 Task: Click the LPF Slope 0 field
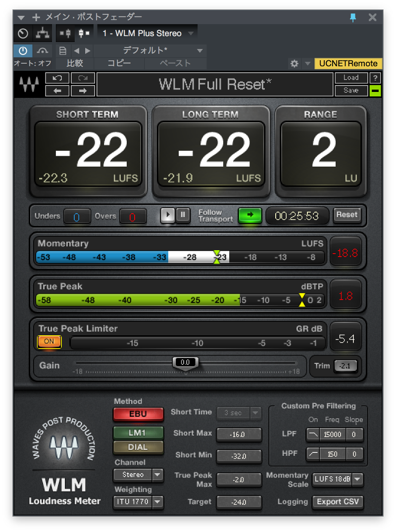[x=354, y=434]
